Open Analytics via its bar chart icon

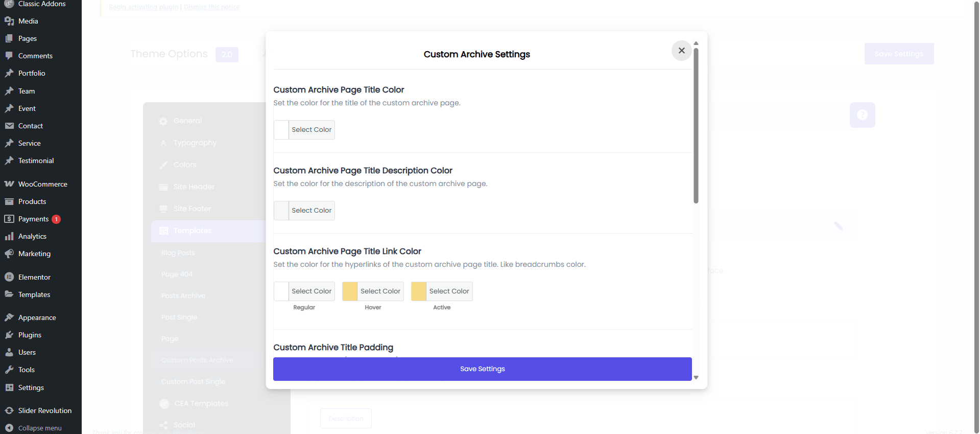click(x=9, y=236)
